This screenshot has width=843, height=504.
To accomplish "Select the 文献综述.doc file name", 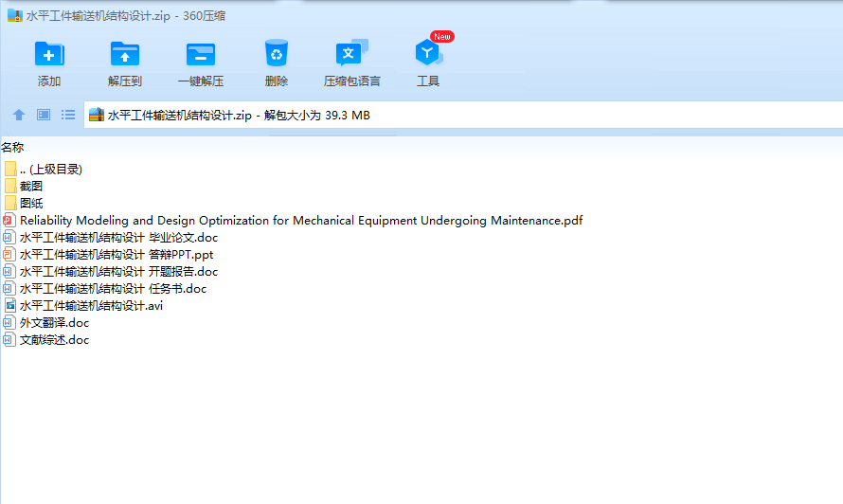I will pos(54,340).
